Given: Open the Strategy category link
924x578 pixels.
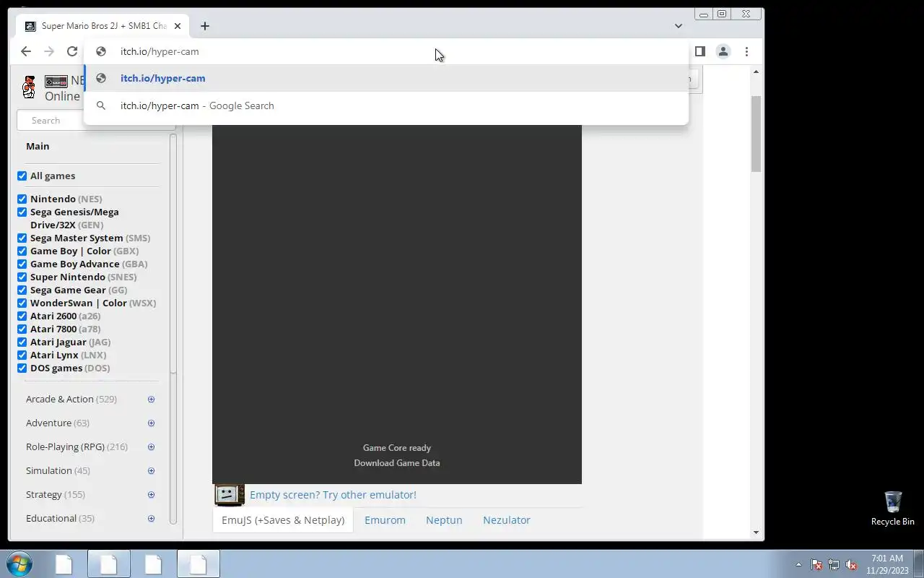Looking at the screenshot, I should tap(44, 494).
